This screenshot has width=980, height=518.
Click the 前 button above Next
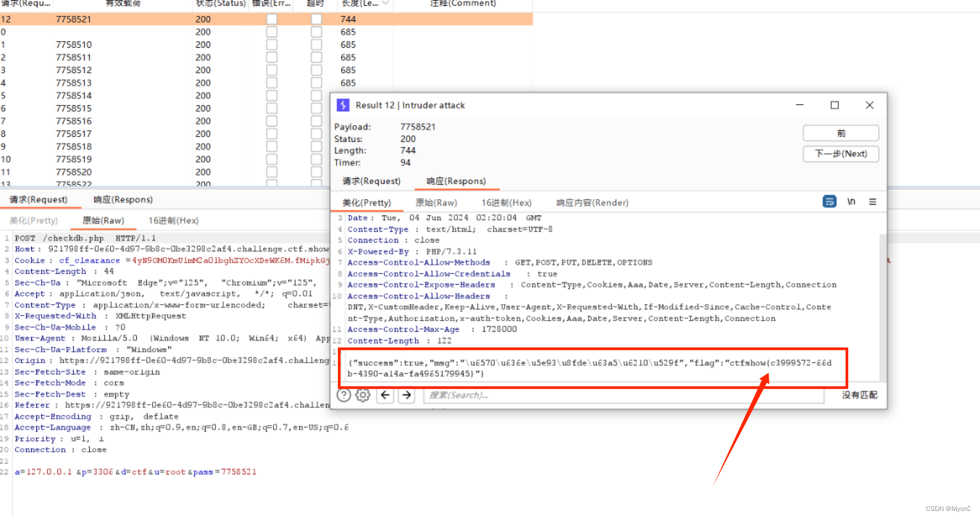(841, 133)
